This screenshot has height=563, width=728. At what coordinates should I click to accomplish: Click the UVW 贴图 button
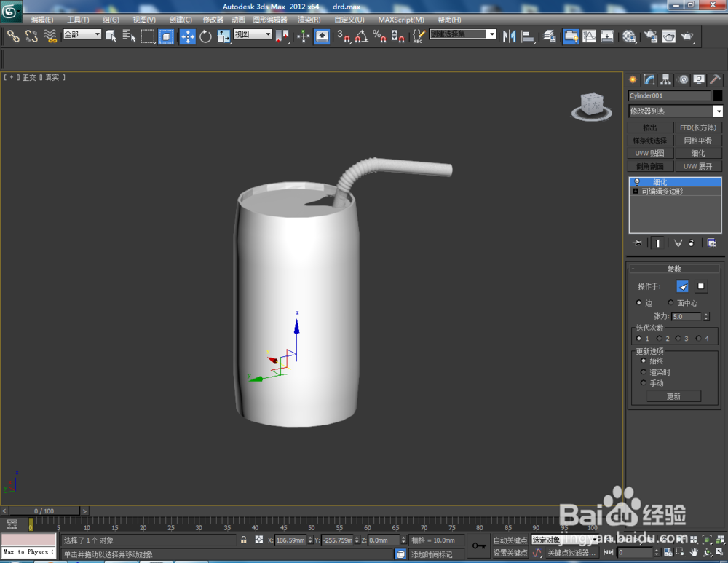[650, 153]
